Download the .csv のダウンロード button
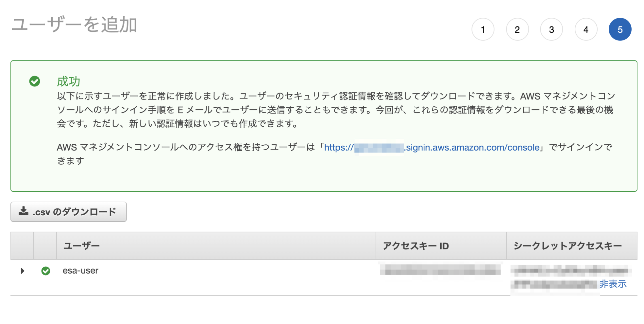The image size is (644, 324). pos(69,212)
